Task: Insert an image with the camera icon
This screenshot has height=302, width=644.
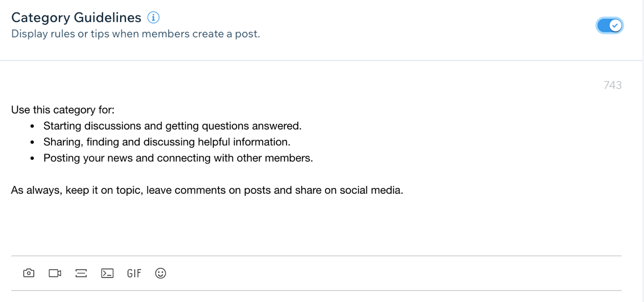Action: pyautogui.click(x=29, y=273)
